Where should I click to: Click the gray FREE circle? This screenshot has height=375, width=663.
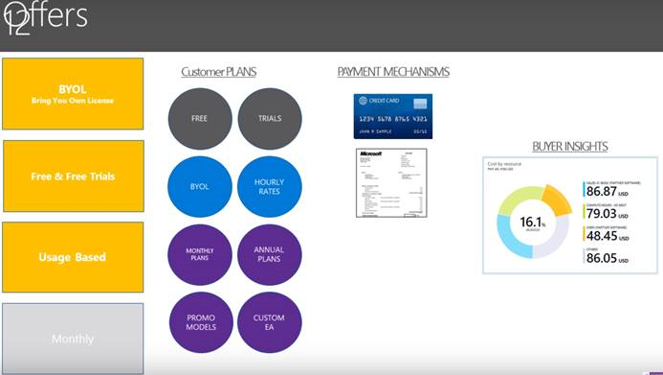200,119
